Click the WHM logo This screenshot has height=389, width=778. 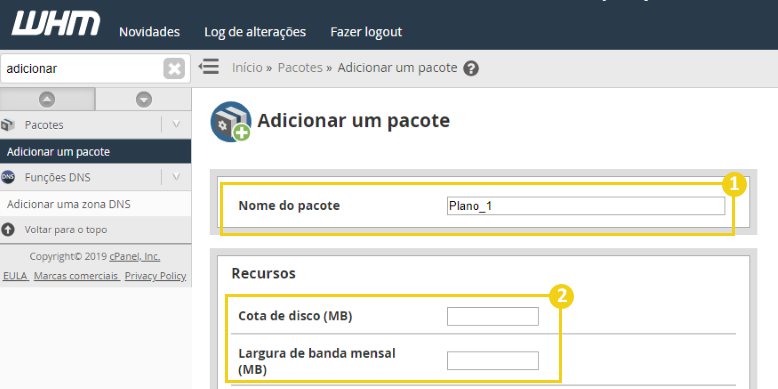tap(56, 23)
